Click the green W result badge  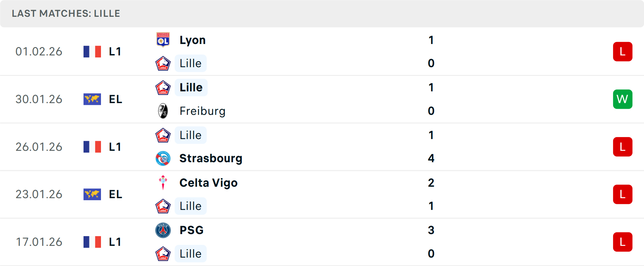(x=623, y=99)
